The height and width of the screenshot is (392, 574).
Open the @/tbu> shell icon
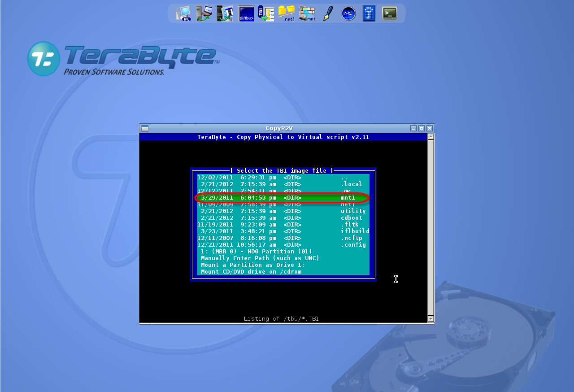[246, 13]
